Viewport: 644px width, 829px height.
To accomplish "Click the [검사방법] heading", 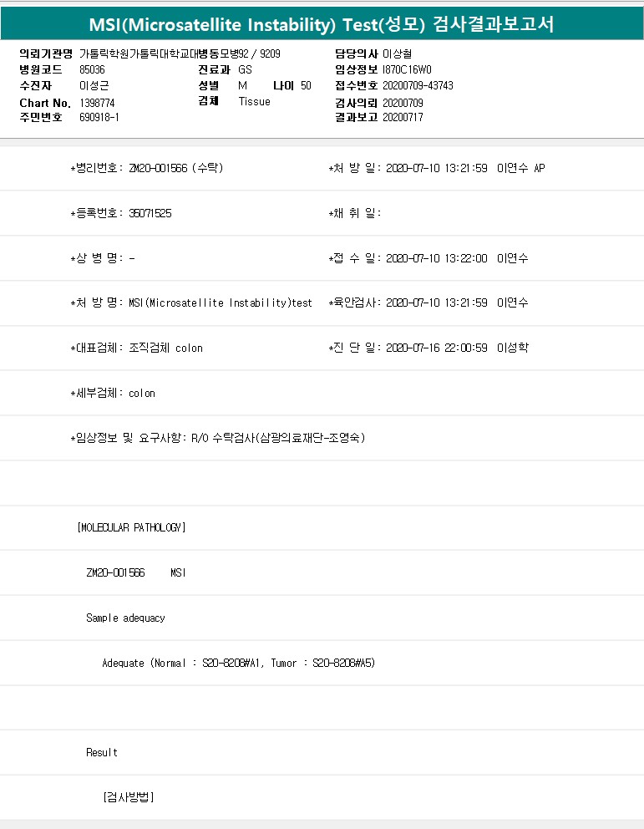I will click(129, 797).
